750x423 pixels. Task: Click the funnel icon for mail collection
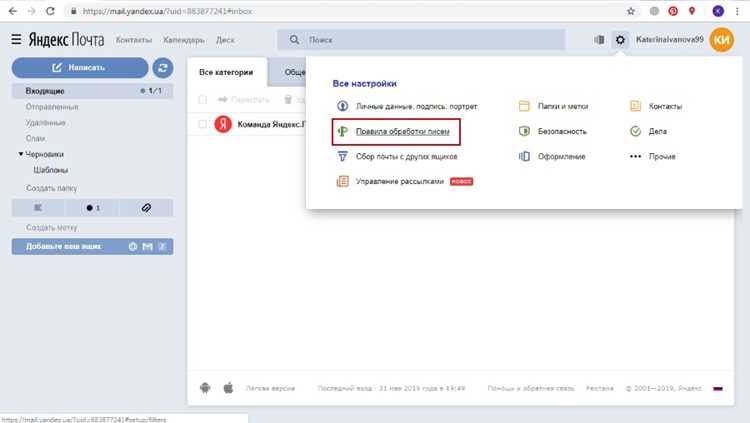(342, 156)
